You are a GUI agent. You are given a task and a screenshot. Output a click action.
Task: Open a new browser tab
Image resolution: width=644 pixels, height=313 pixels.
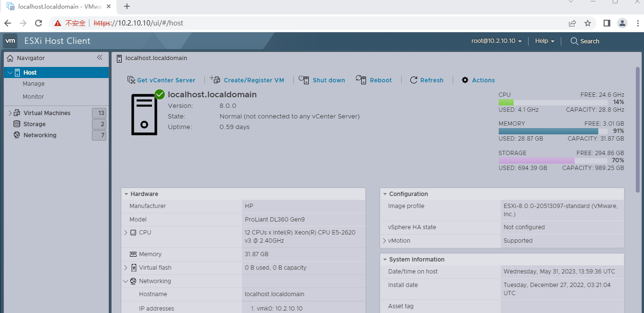(127, 6)
